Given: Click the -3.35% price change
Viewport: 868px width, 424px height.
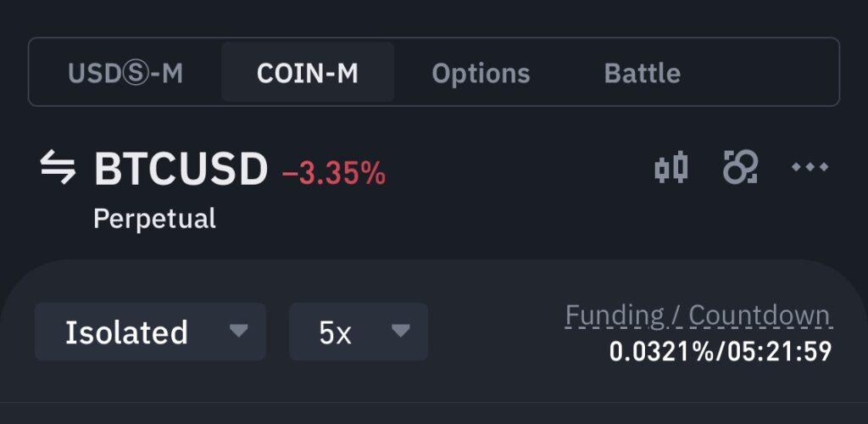Looking at the screenshot, I should [334, 174].
